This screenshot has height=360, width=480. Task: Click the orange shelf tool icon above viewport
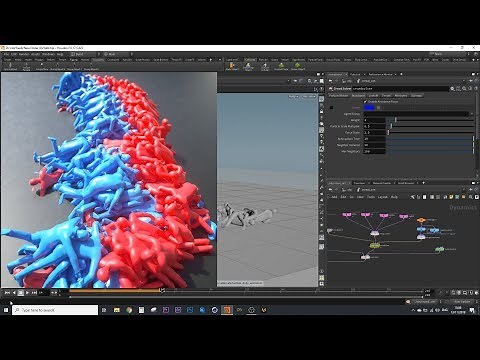tap(232, 66)
